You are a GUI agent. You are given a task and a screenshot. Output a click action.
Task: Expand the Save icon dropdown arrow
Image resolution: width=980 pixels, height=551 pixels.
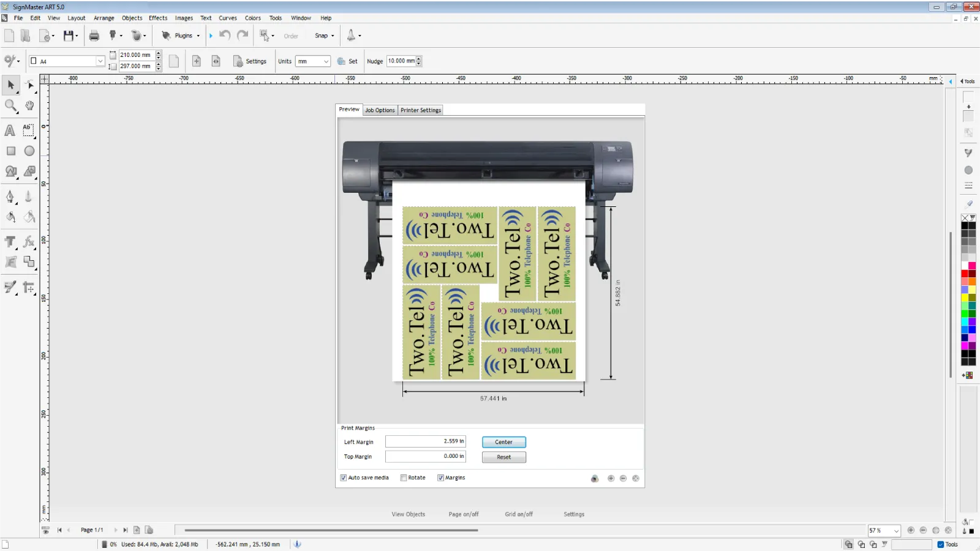tap(77, 36)
